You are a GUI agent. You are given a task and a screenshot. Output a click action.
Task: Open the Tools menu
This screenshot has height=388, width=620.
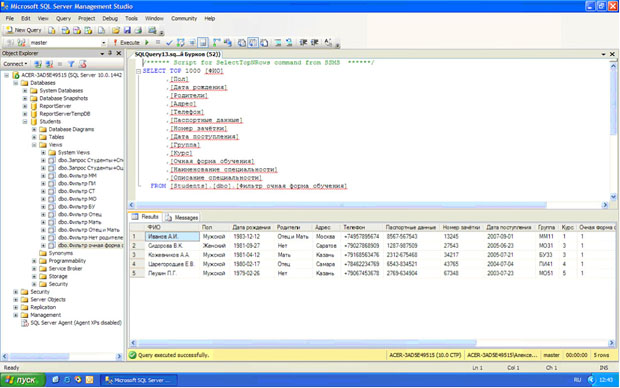[x=131, y=19]
